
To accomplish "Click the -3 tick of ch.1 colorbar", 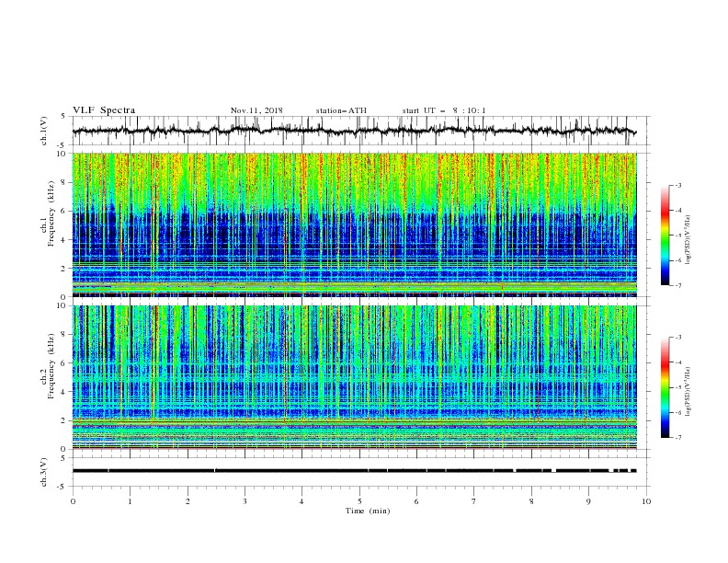I will point(677,185).
